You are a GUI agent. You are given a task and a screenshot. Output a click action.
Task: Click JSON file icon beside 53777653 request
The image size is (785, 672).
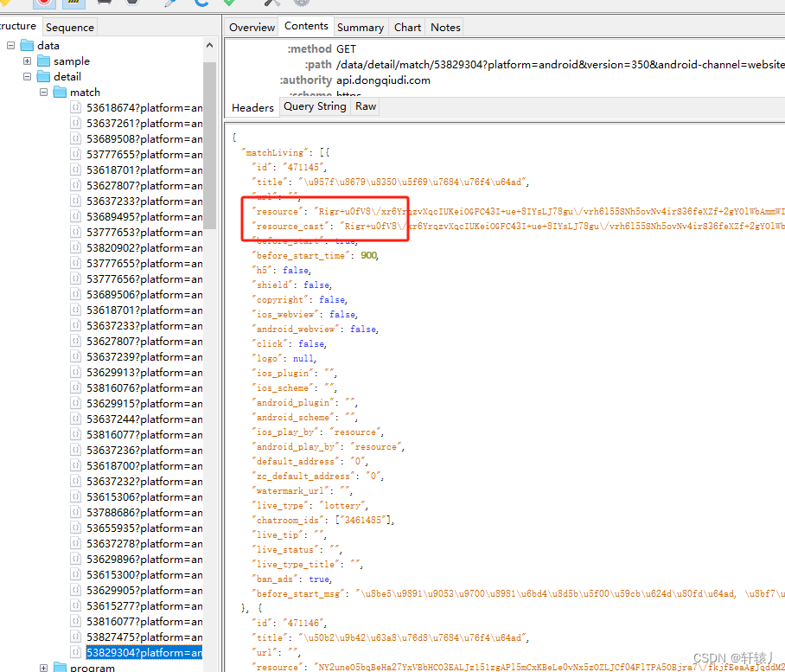click(75, 232)
